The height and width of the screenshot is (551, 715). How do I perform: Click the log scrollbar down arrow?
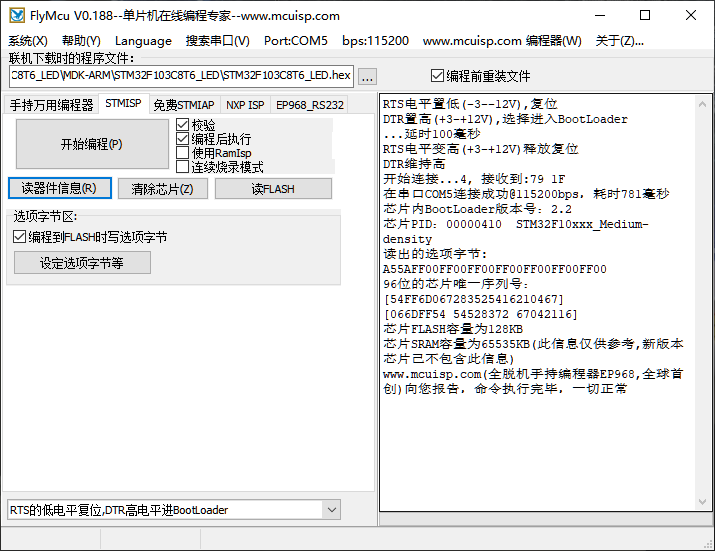pos(702,502)
